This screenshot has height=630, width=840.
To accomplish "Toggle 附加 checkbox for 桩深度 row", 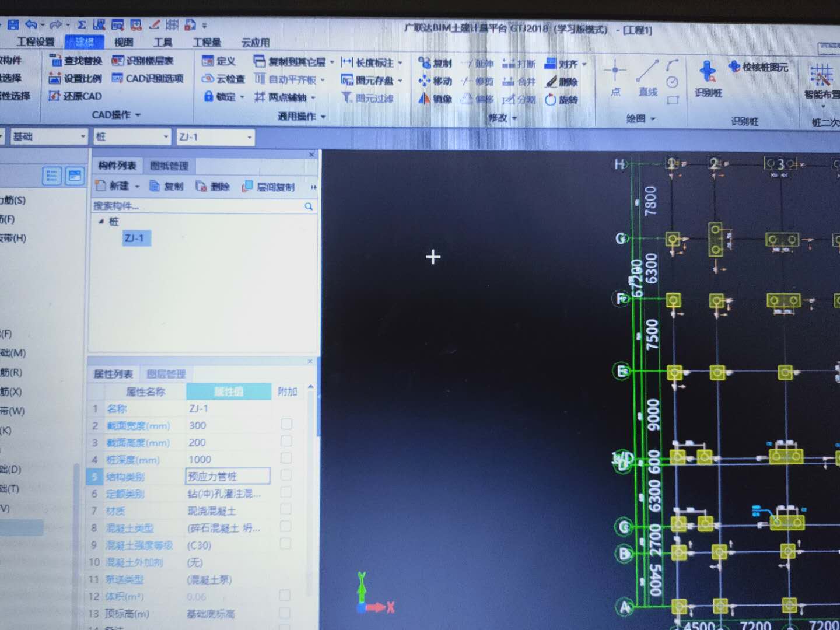I will (286, 458).
